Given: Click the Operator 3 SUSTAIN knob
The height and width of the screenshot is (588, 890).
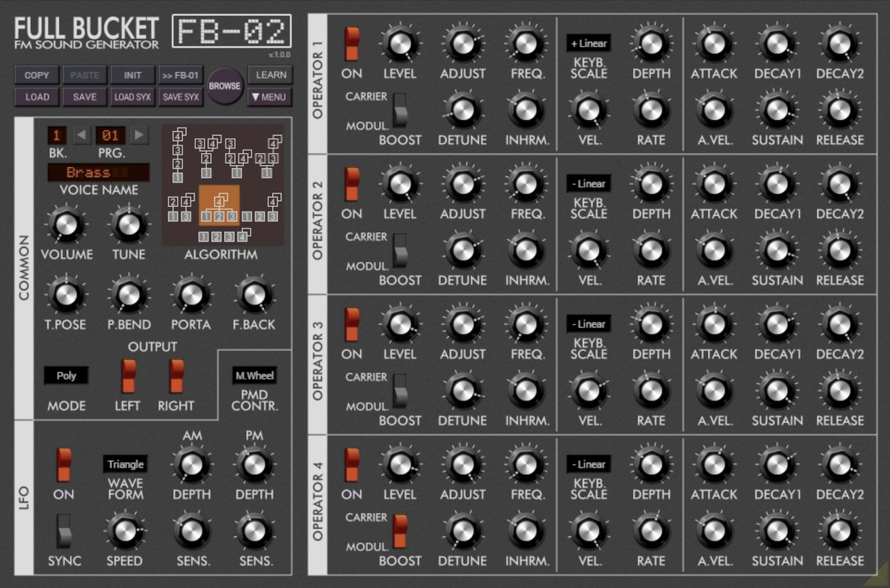Looking at the screenshot, I should pos(777,391).
